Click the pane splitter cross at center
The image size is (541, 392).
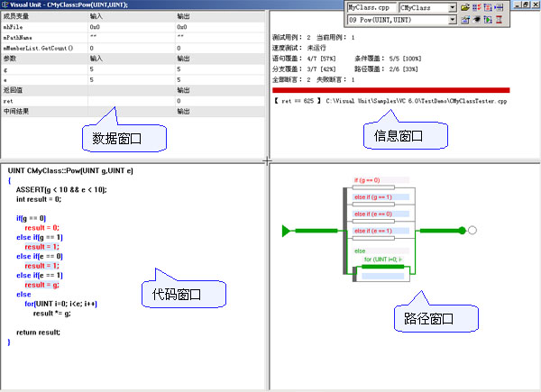[267, 160]
